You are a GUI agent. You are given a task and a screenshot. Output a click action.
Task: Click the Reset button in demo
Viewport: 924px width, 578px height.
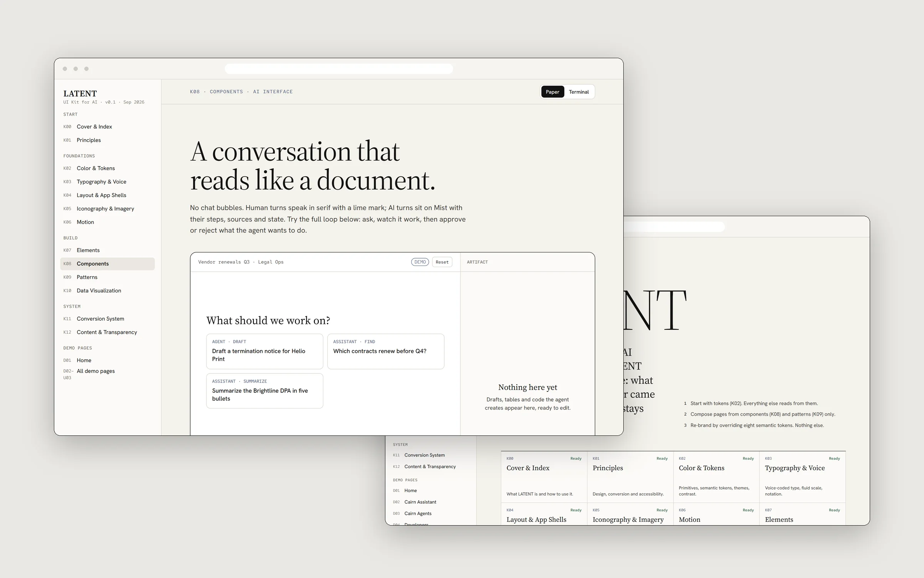(x=442, y=262)
